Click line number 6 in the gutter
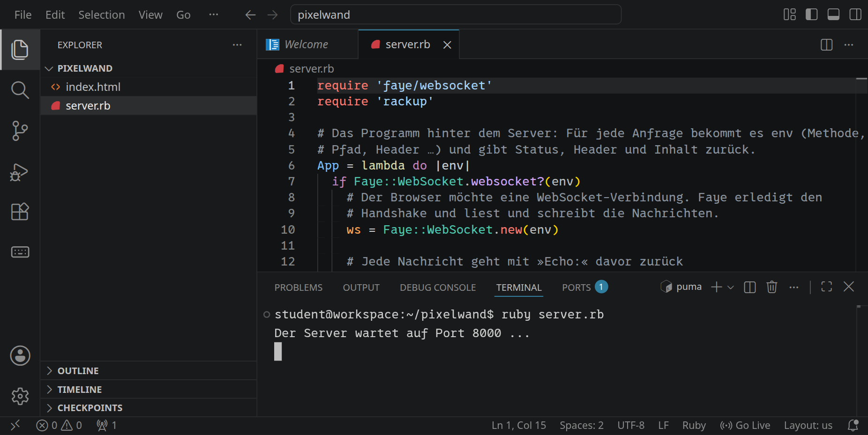 click(x=292, y=165)
